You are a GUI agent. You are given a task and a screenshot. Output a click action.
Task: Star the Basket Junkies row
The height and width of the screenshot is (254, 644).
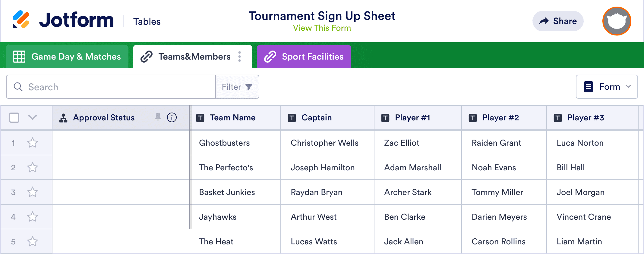pyautogui.click(x=33, y=192)
